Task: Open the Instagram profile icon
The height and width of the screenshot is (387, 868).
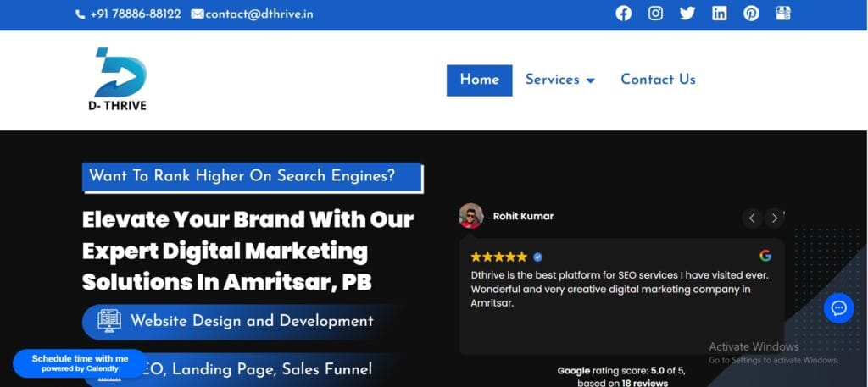Action: pos(655,14)
